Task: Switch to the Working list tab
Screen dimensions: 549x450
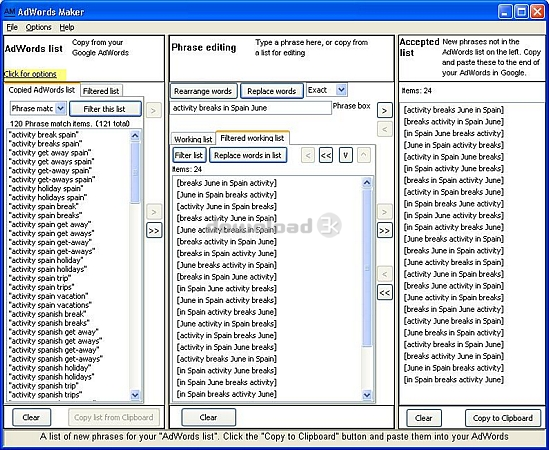Action: point(193,139)
